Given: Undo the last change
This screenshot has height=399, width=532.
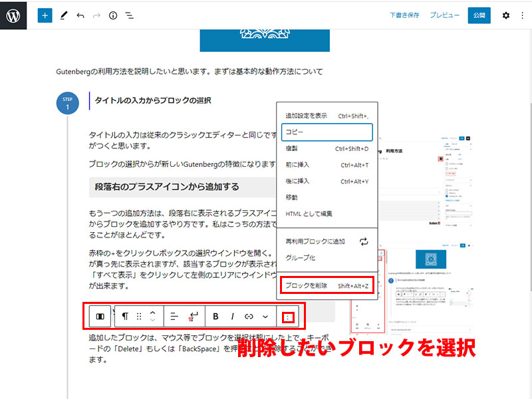Looking at the screenshot, I should pos(80,15).
